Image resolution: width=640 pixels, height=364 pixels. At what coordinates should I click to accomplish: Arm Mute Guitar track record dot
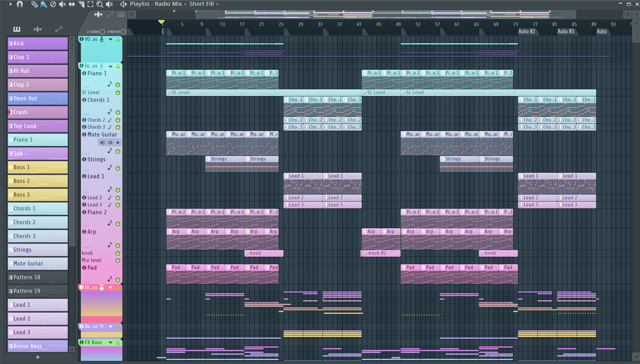pyautogui.click(x=118, y=143)
